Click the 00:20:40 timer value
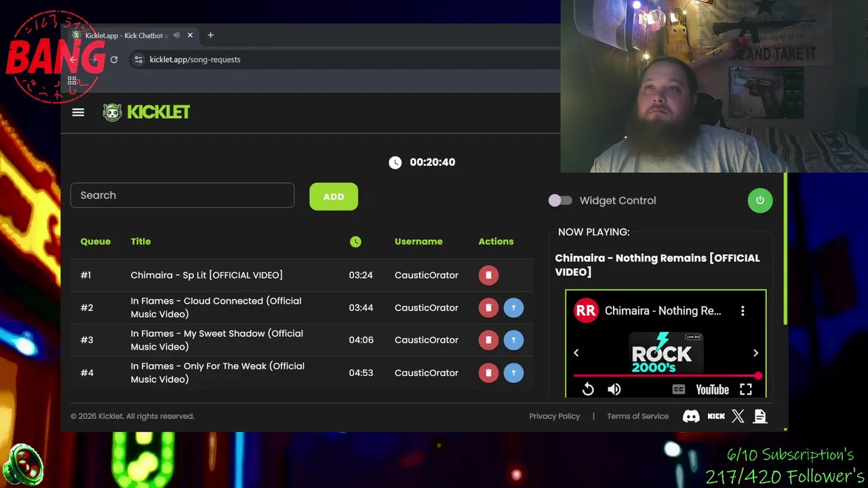Image resolution: width=868 pixels, height=488 pixels. pos(432,162)
